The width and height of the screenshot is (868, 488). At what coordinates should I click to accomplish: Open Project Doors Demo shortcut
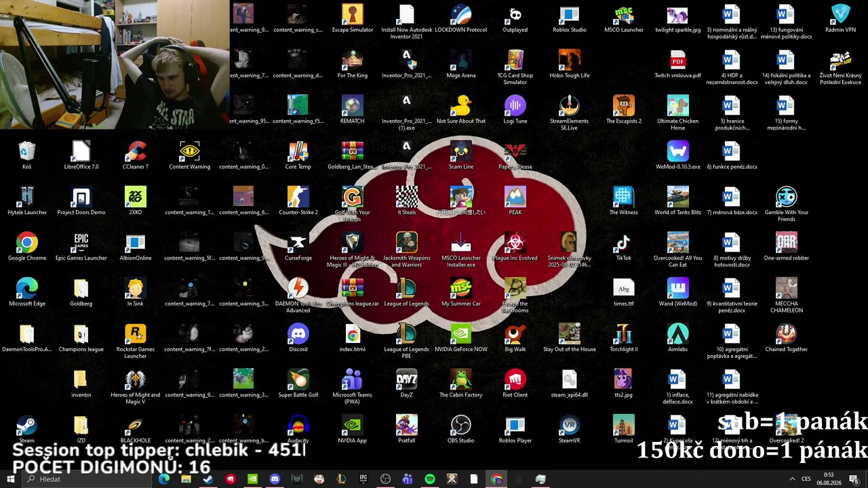81,197
